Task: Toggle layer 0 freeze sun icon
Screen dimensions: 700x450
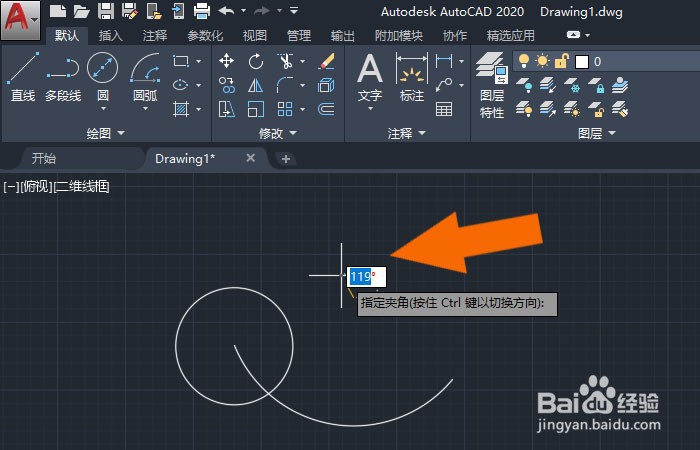Action: point(542,61)
